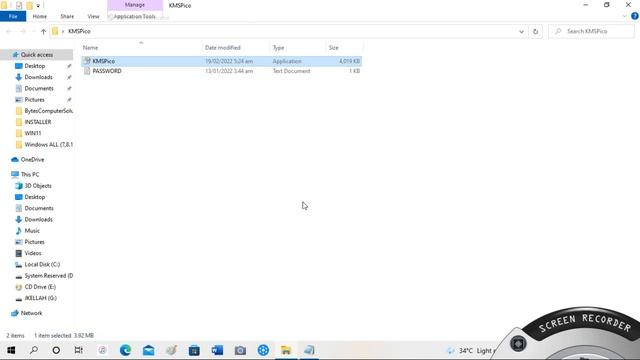Expand the ribbon with chevron
640x360 pixels.
(624, 16)
